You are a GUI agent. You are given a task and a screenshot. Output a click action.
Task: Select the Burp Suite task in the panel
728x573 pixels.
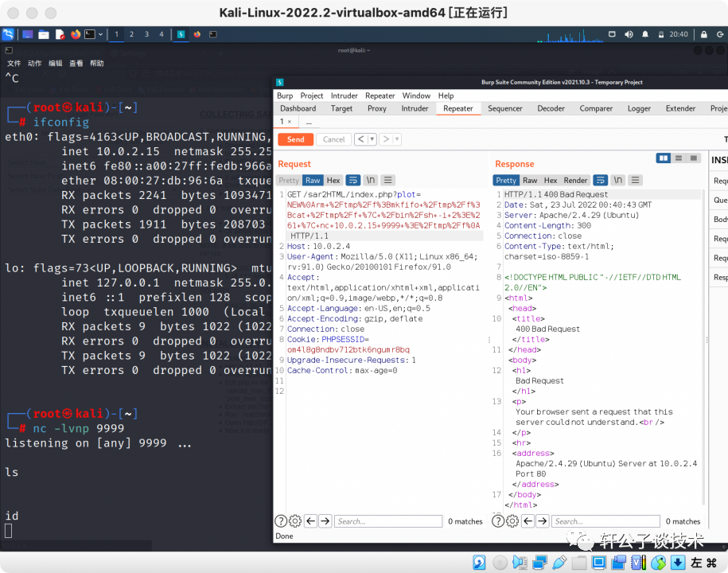[181, 34]
